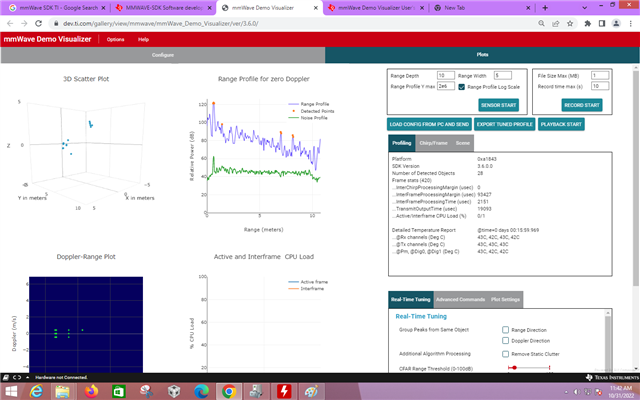Image resolution: width=640 pixels, height=400 pixels.
Task: Toggle Detected Points trace in the legend
Action: (311, 111)
